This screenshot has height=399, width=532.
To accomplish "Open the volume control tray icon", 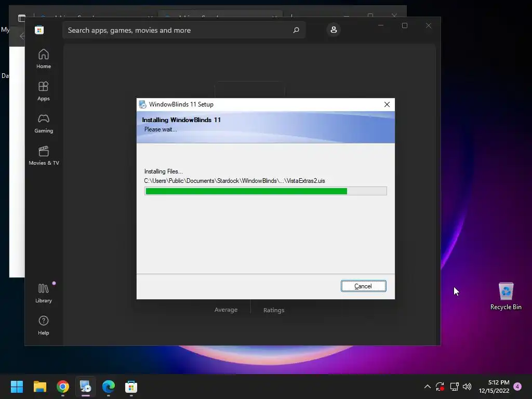I will coord(467,387).
